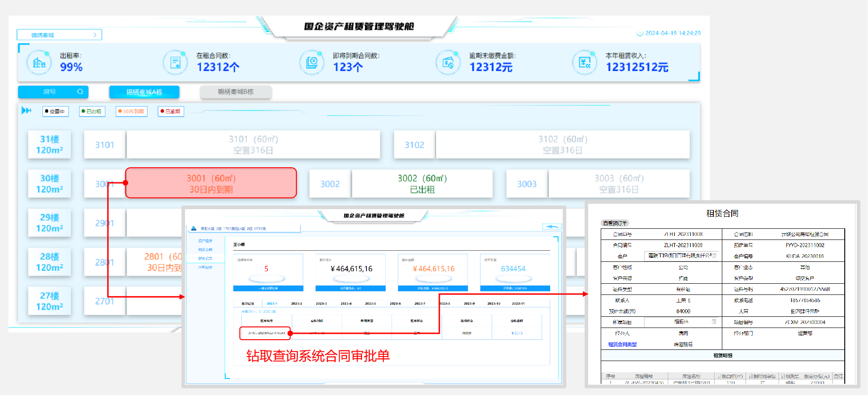Click the 所属项目 lookup input field

click(x=681, y=322)
